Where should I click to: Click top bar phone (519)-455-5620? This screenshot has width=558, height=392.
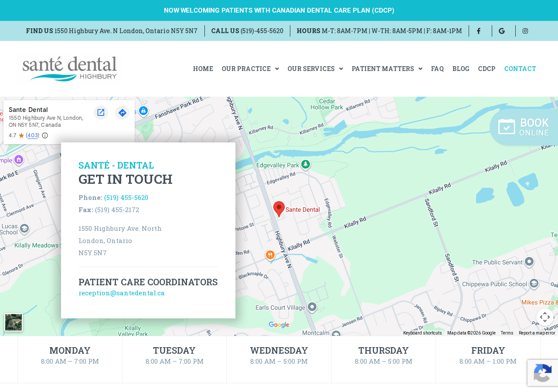(262, 31)
